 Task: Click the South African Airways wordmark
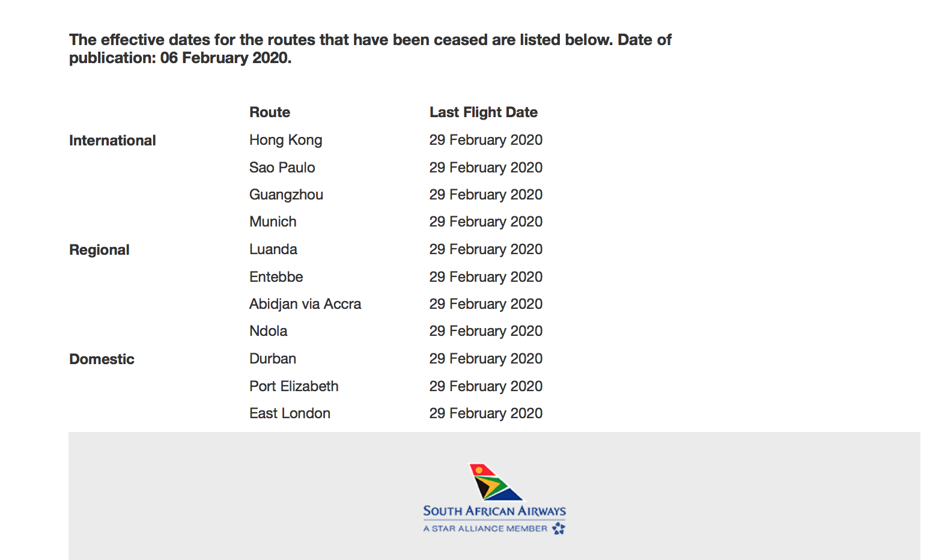coord(494,511)
